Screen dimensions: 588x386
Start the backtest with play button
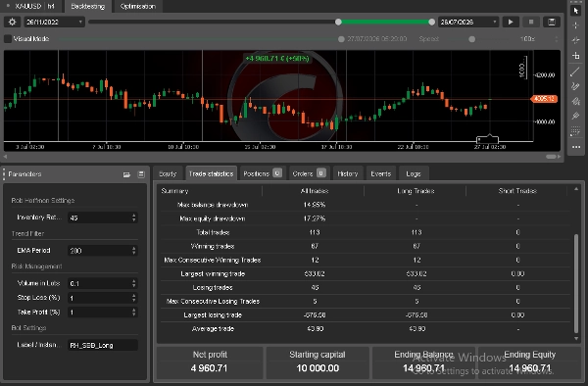(511, 23)
